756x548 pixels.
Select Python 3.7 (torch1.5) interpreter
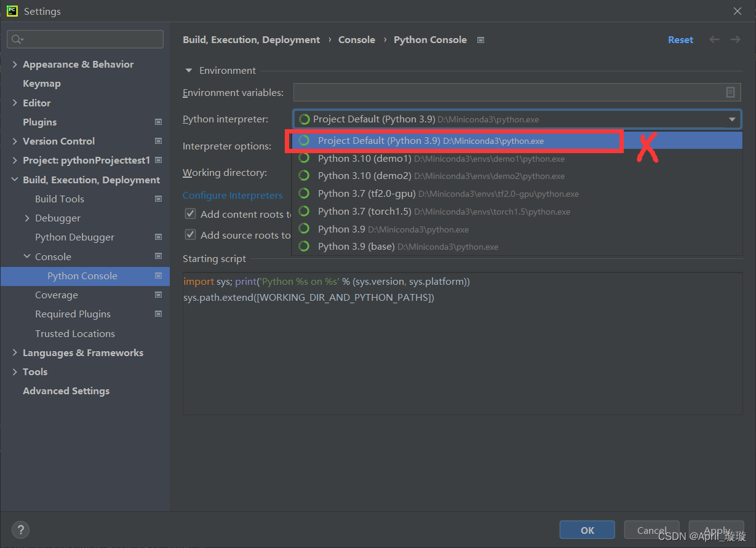517,212
